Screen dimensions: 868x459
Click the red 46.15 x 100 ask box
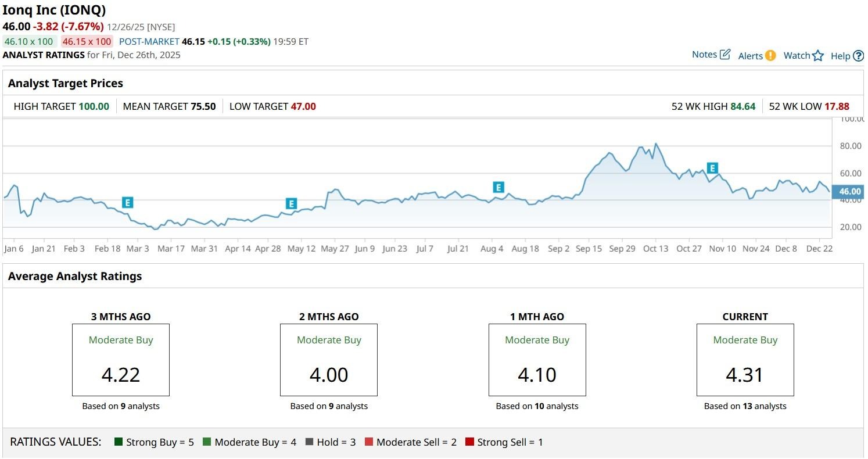click(87, 41)
